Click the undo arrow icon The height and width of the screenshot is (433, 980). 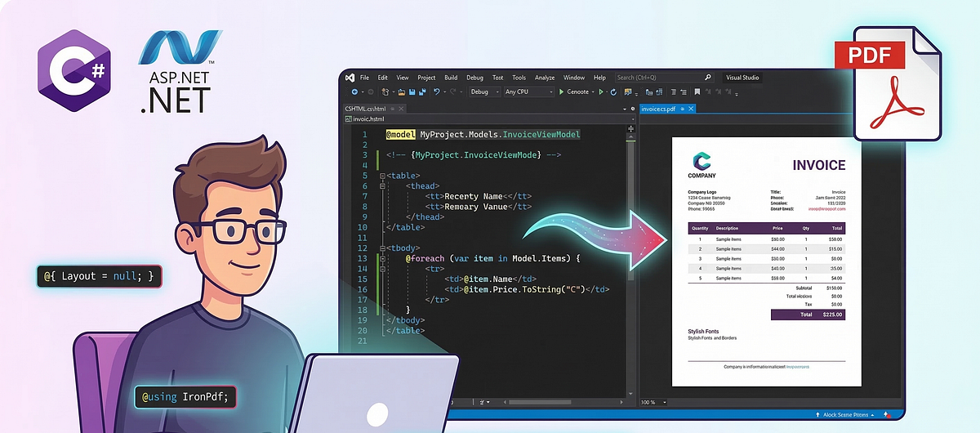tap(436, 92)
